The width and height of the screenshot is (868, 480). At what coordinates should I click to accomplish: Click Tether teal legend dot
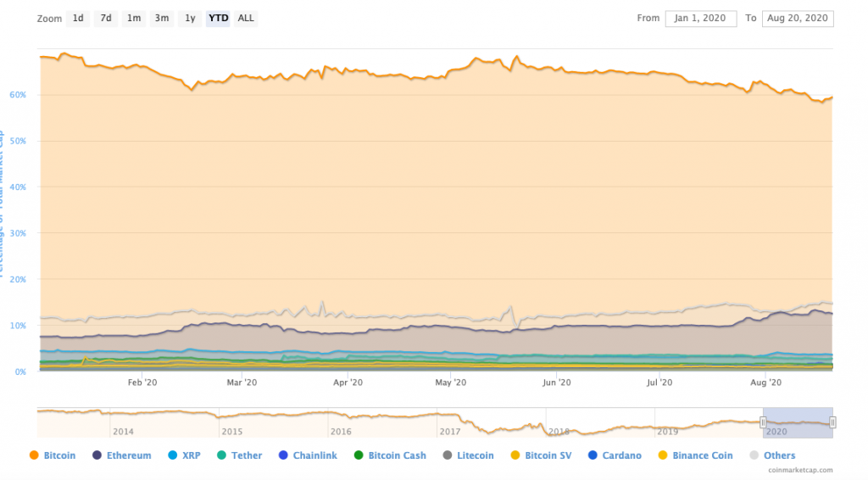click(x=221, y=455)
